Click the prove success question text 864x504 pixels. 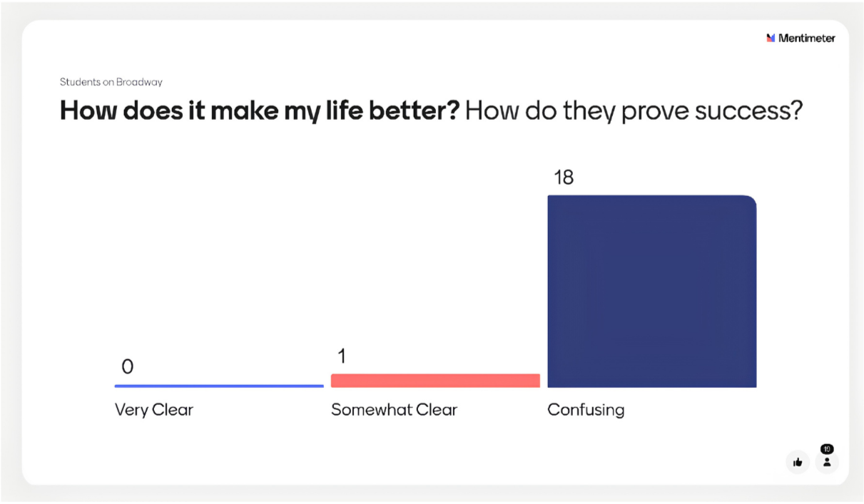(634, 111)
